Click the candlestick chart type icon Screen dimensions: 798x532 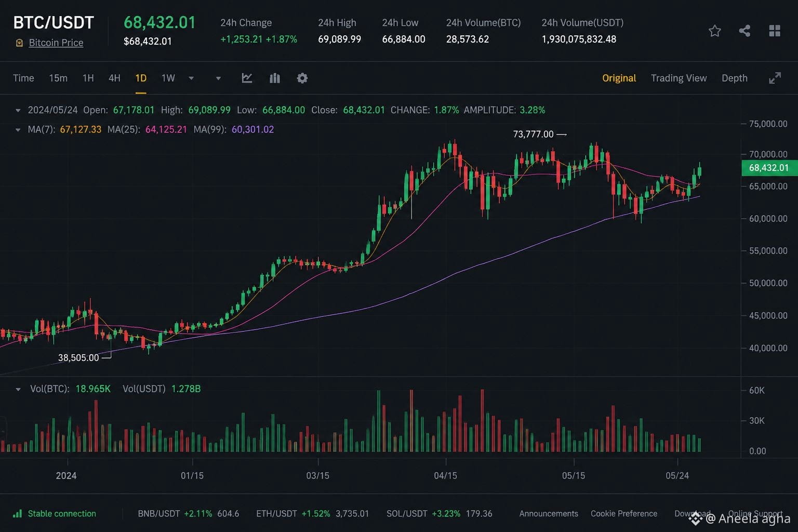pyautogui.click(x=275, y=78)
